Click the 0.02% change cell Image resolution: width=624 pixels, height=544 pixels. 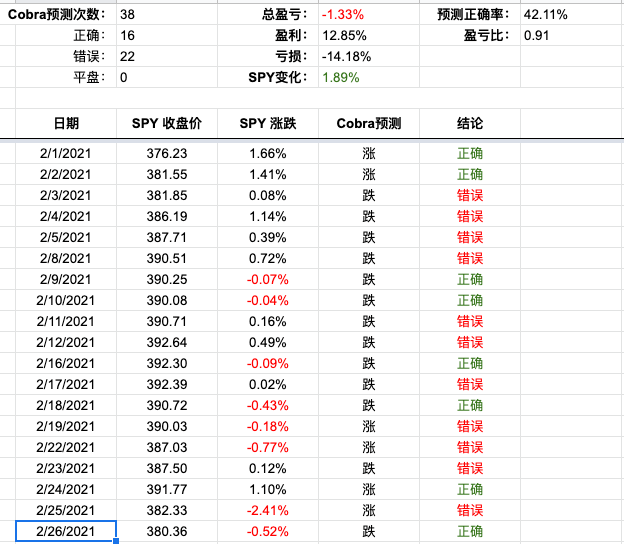pos(268,384)
